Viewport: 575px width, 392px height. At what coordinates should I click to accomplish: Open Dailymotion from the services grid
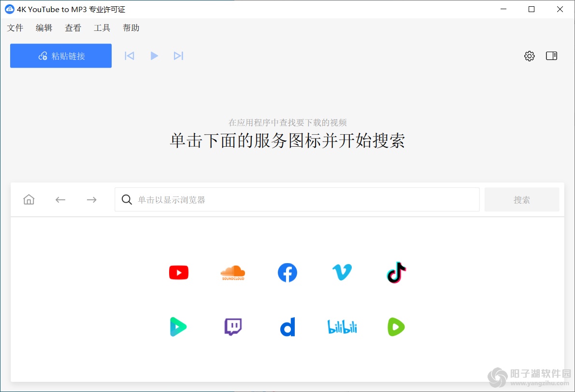tap(287, 326)
